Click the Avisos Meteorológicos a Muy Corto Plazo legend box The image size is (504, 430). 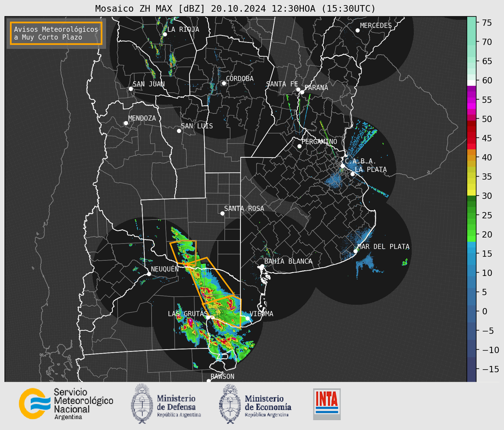56,33
